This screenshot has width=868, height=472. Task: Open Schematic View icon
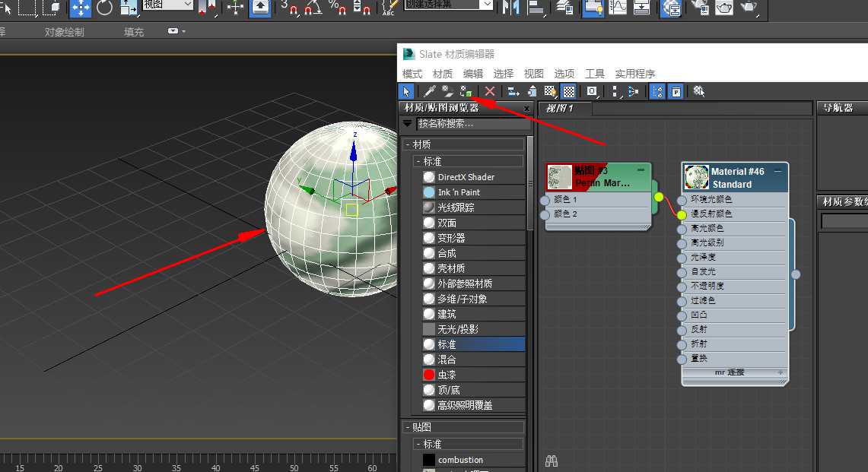(642, 8)
